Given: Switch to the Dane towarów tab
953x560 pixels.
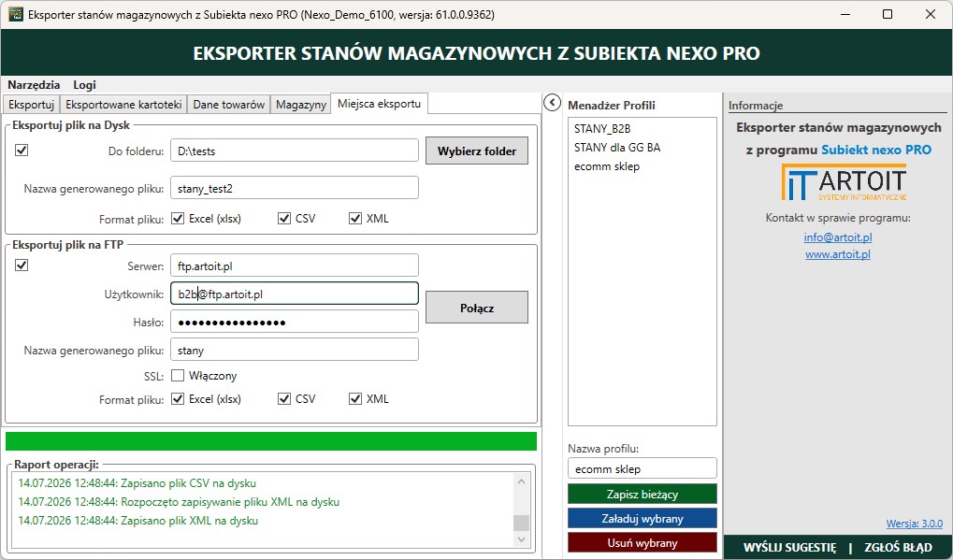Looking at the screenshot, I should click(x=228, y=105).
